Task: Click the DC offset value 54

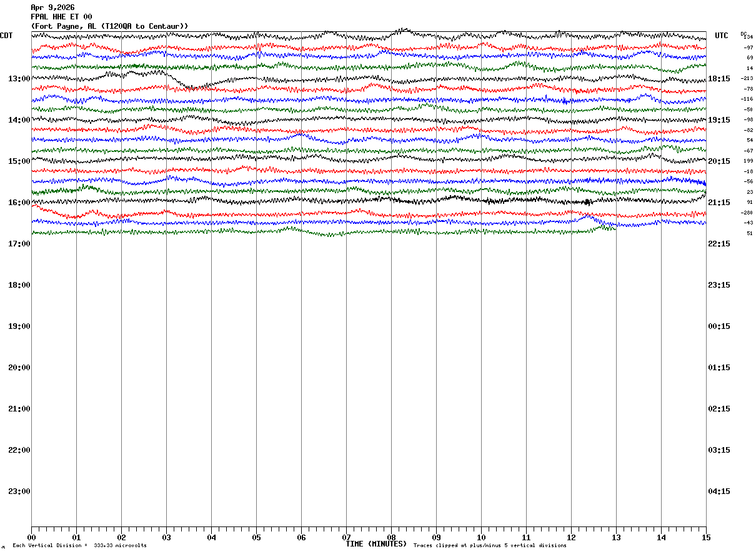Action: pos(750,141)
